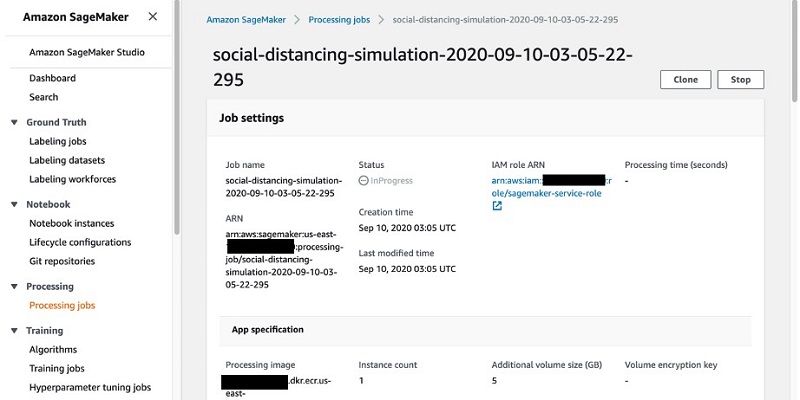Select Processing jobs in sidebar

point(62,306)
